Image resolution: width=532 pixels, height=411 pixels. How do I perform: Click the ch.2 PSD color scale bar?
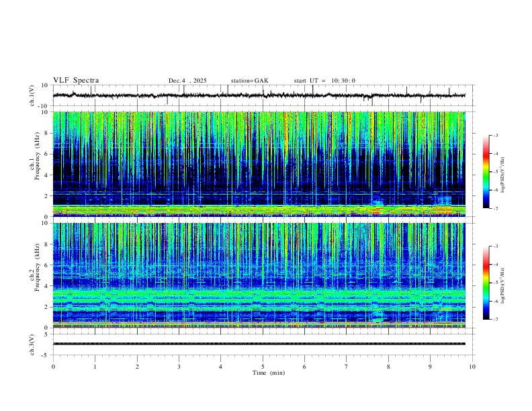[486, 283]
